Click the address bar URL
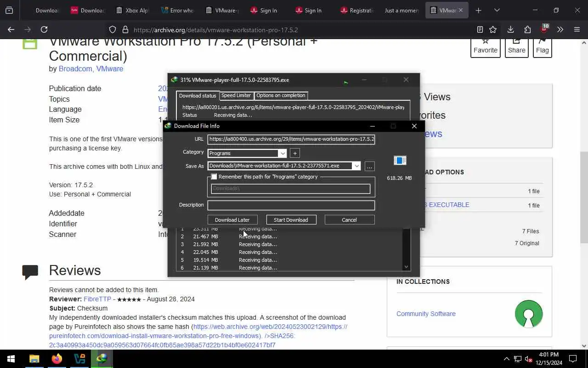Image resolution: width=588 pixels, height=368 pixels. click(x=216, y=30)
